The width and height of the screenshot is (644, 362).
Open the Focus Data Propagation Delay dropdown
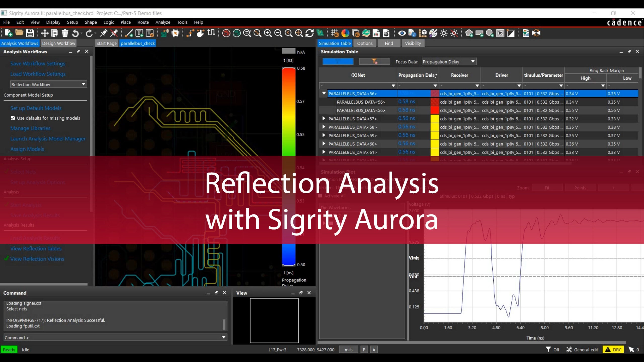449,62
